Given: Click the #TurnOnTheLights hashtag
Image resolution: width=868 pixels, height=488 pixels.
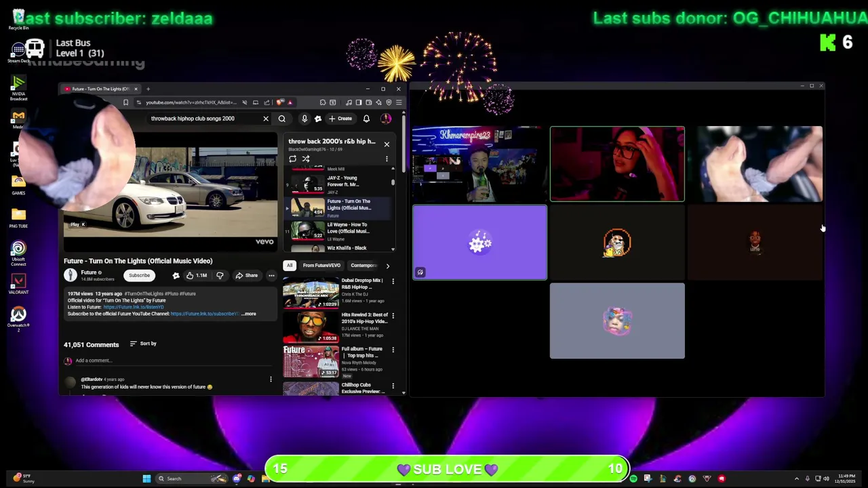Looking at the screenshot, I should pyautogui.click(x=144, y=294).
